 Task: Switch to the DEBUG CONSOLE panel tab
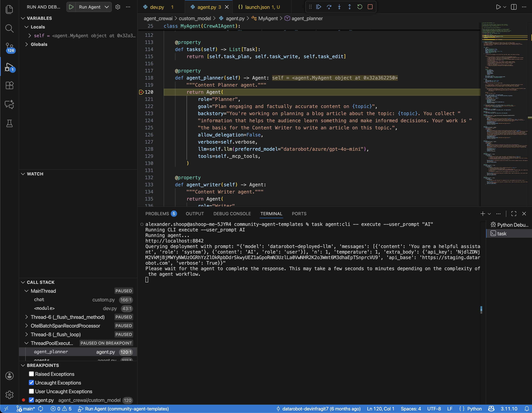point(232,214)
